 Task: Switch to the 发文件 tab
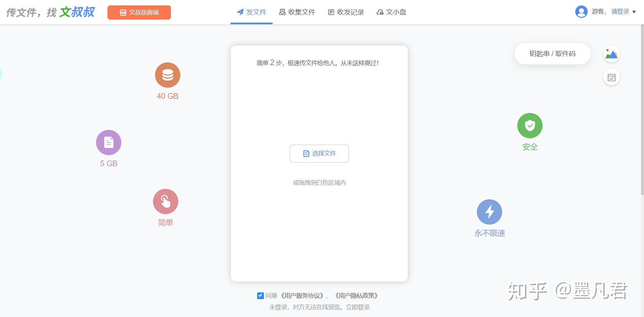[251, 12]
